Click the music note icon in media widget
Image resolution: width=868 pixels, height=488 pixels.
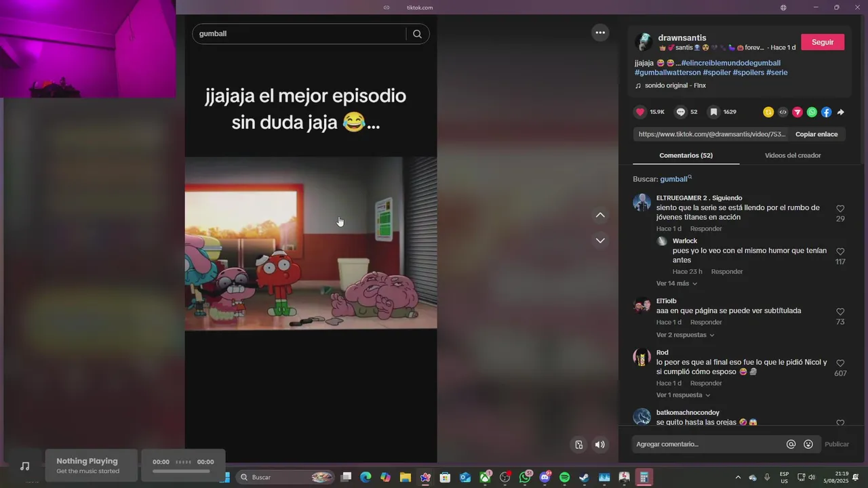pos(25,466)
